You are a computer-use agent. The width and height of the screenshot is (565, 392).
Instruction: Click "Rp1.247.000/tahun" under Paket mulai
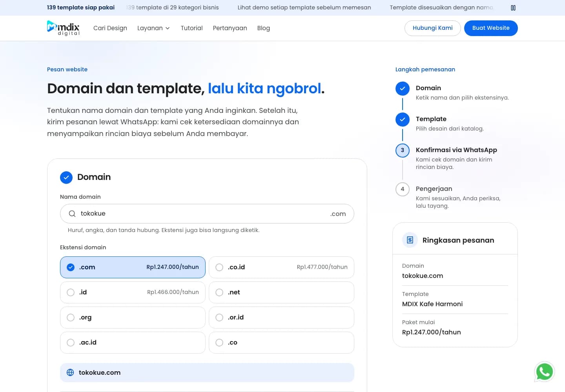pyautogui.click(x=432, y=332)
